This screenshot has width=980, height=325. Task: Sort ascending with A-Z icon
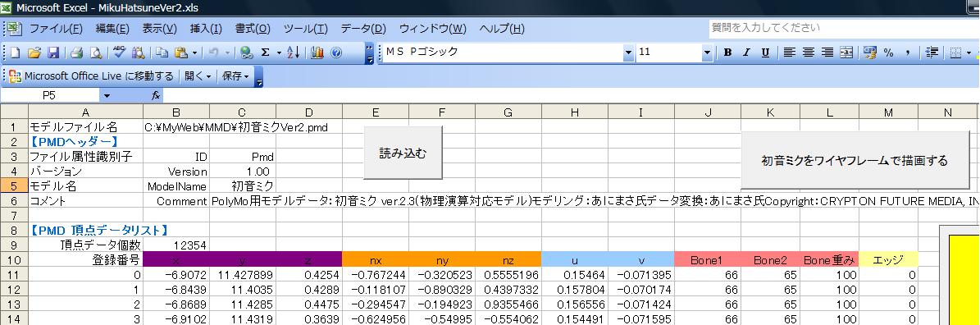point(294,53)
